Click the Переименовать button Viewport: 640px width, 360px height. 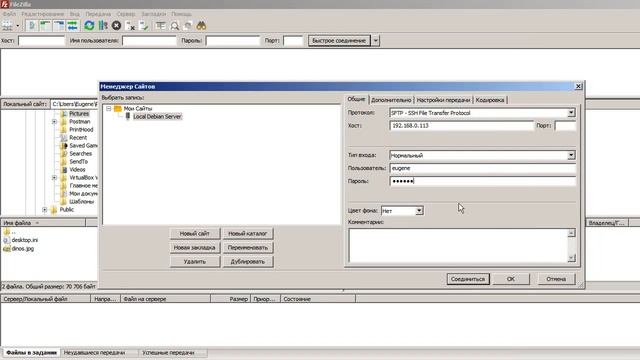coord(247,248)
